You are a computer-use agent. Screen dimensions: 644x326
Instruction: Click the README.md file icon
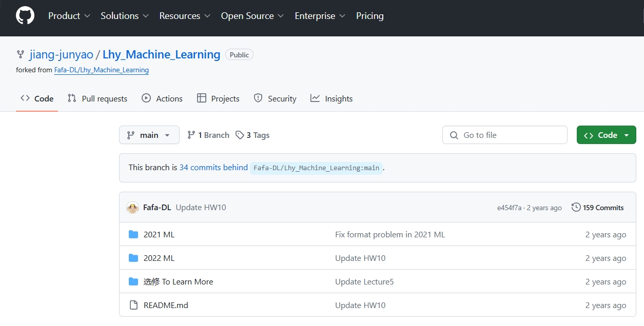tap(133, 305)
